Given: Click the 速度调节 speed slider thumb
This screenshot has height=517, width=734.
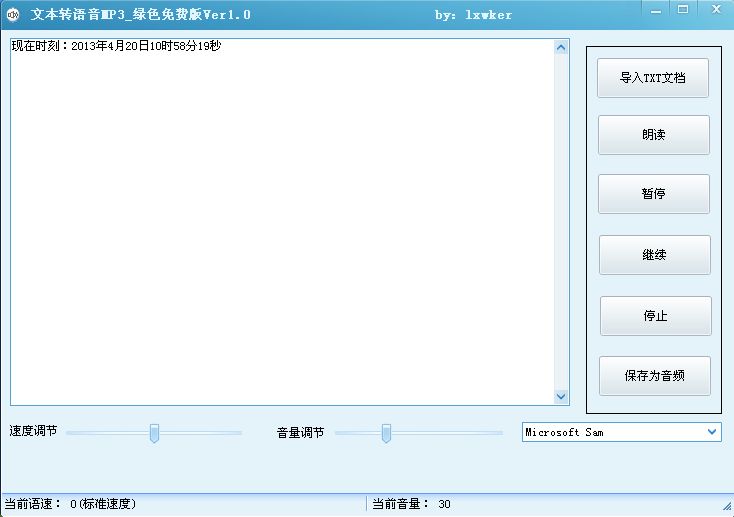Looking at the screenshot, I should tap(154, 433).
